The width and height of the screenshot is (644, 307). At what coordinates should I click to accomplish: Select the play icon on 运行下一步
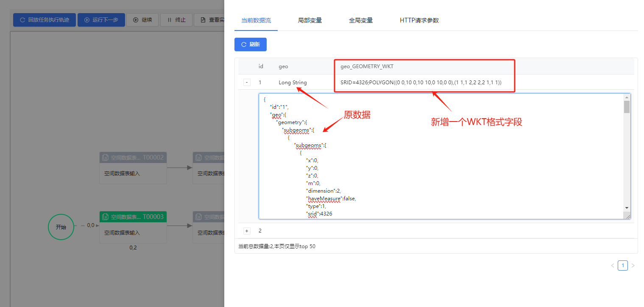click(x=87, y=19)
